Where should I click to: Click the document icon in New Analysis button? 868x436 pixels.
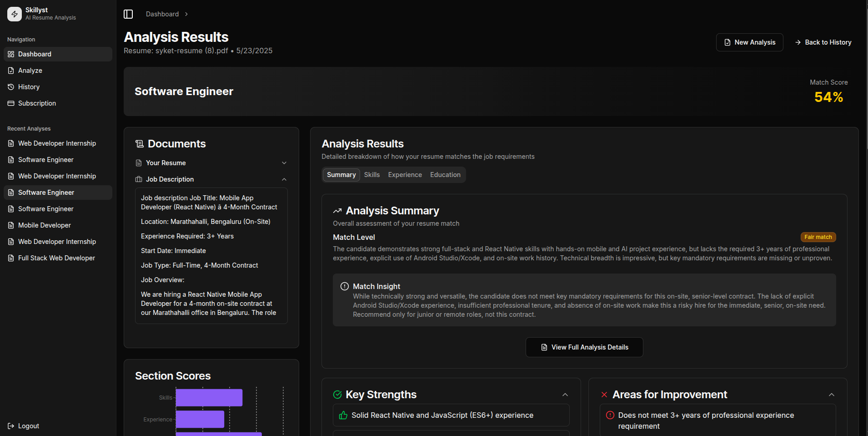[x=728, y=42]
